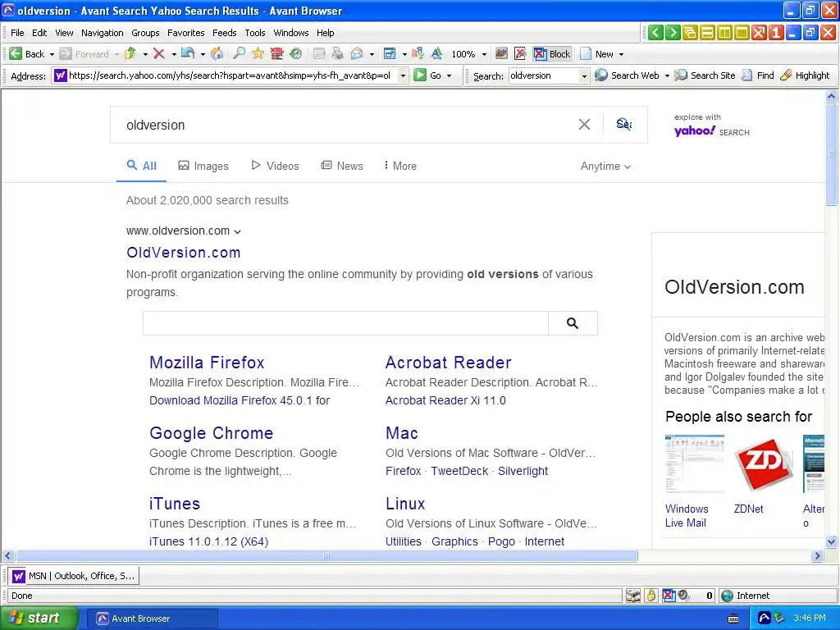Screen dimensions: 840x630
Task: Click the History globe-clock icon
Action: (x=295, y=53)
